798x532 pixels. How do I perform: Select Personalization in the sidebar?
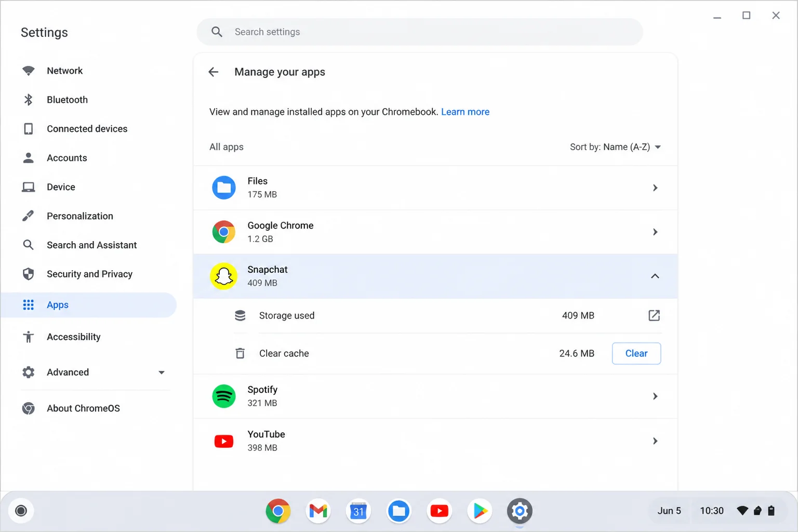[89, 216]
